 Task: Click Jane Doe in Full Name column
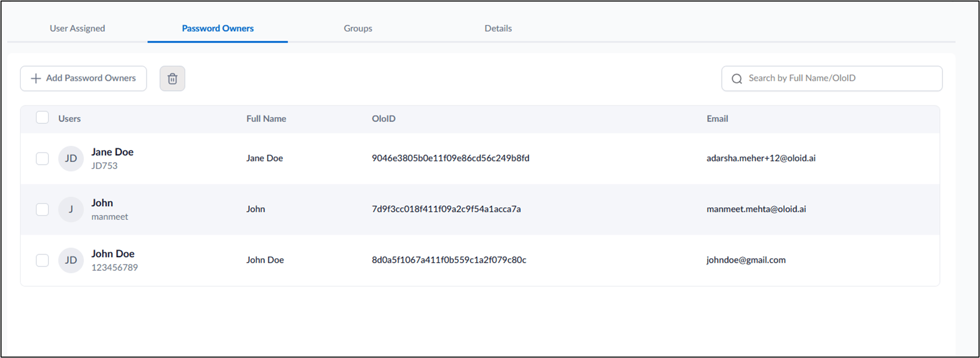265,158
